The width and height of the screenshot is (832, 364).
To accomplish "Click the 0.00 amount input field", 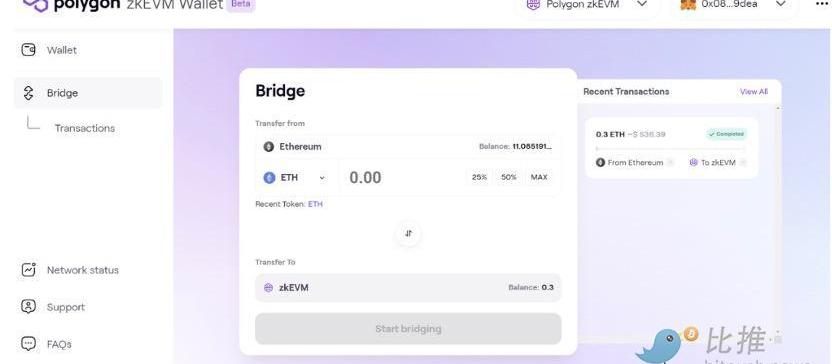I will tap(402, 177).
